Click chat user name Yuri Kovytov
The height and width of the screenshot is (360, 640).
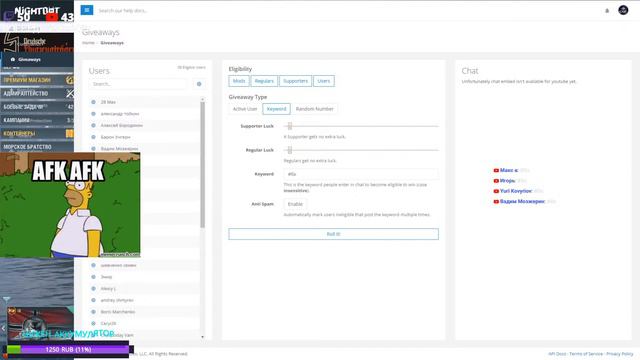[x=516, y=191]
